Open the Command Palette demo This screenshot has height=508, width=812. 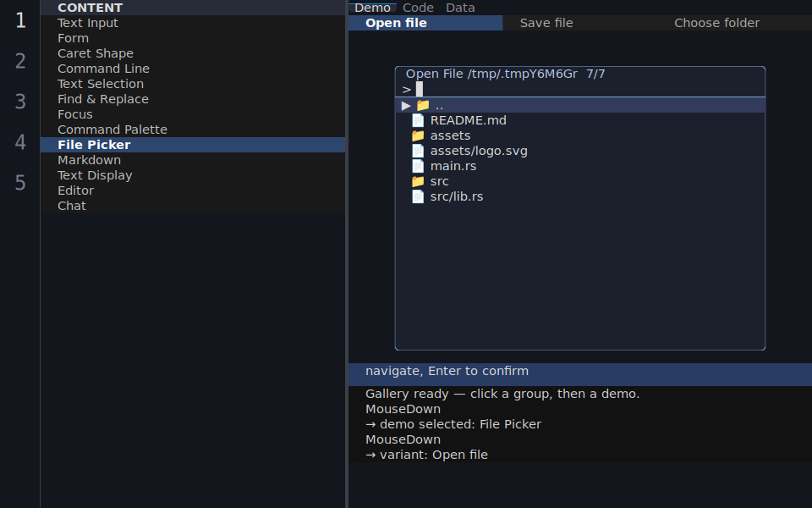point(193,130)
